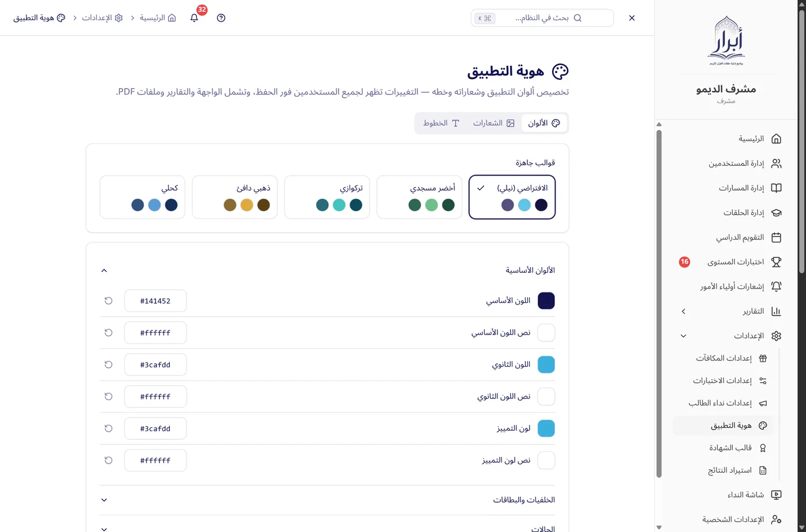The height and width of the screenshot is (532, 806).
Task: Go to الرئيسية breadcrumb link
Action: (158, 18)
